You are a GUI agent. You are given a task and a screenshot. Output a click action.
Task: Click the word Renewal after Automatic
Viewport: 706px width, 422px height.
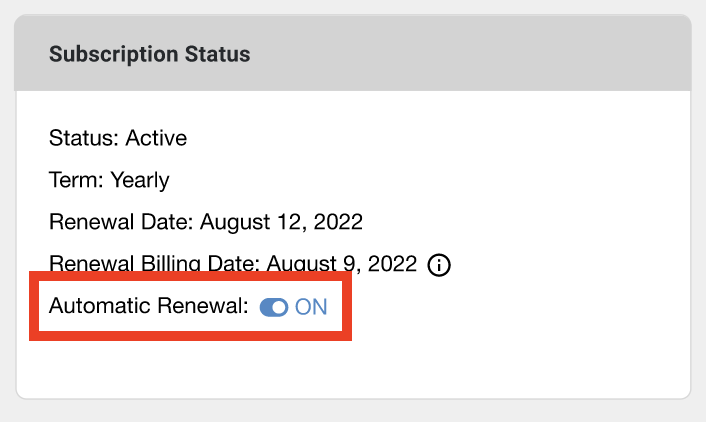(x=203, y=306)
